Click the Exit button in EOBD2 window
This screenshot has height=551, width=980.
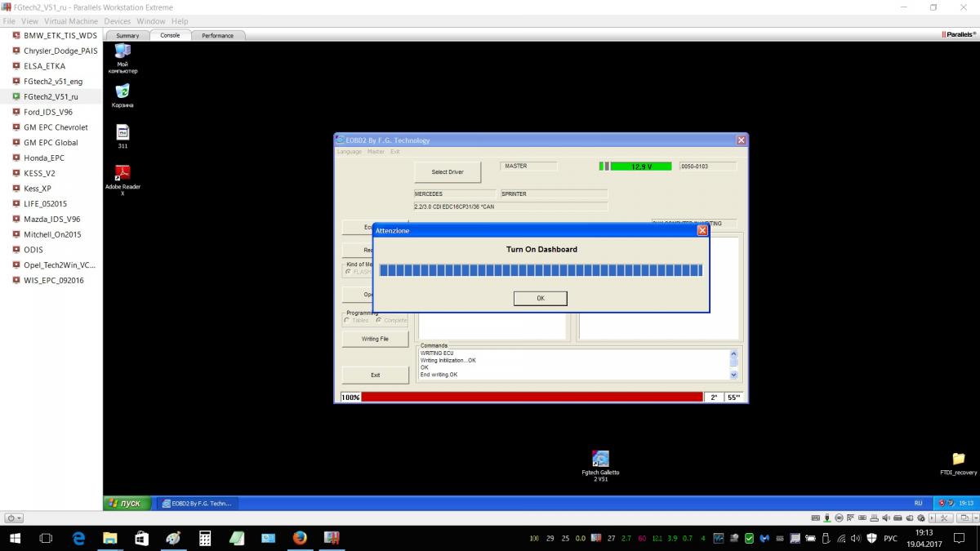[x=375, y=375]
